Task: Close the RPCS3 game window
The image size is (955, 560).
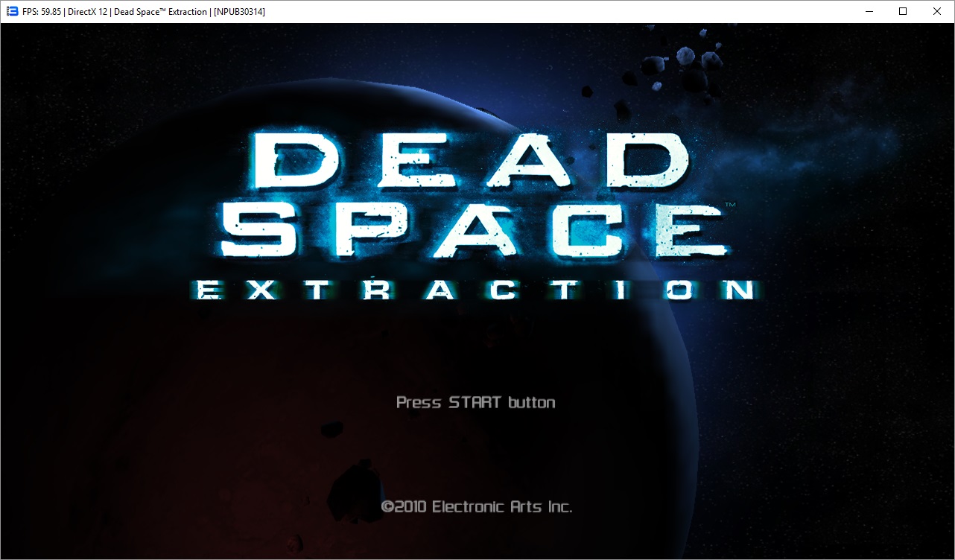Action: coord(937,11)
